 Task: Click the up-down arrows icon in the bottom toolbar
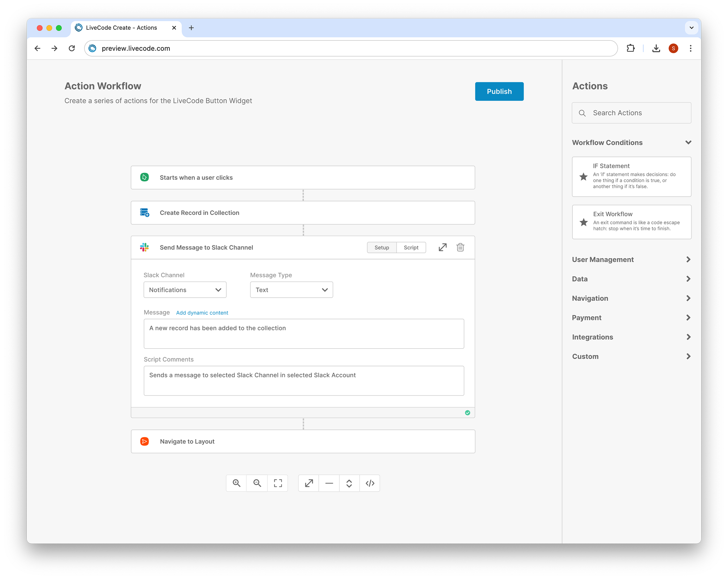(x=349, y=483)
